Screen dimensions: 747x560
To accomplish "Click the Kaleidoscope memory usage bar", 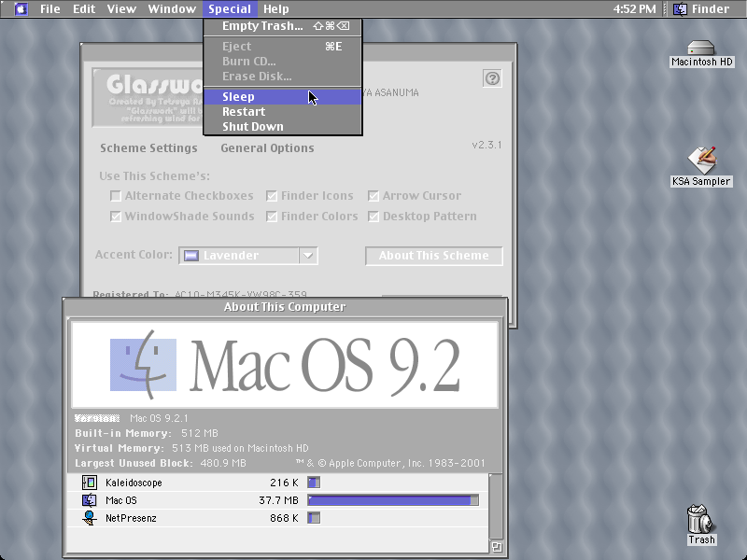I will pyautogui.click(x=314, y=483).
